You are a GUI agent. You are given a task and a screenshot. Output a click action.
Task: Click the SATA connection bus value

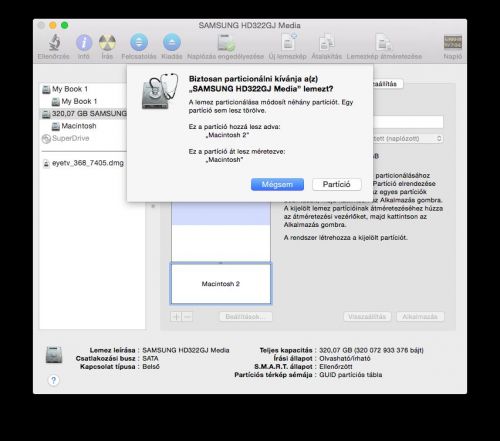pyautogui.click(x=150, y=358)
